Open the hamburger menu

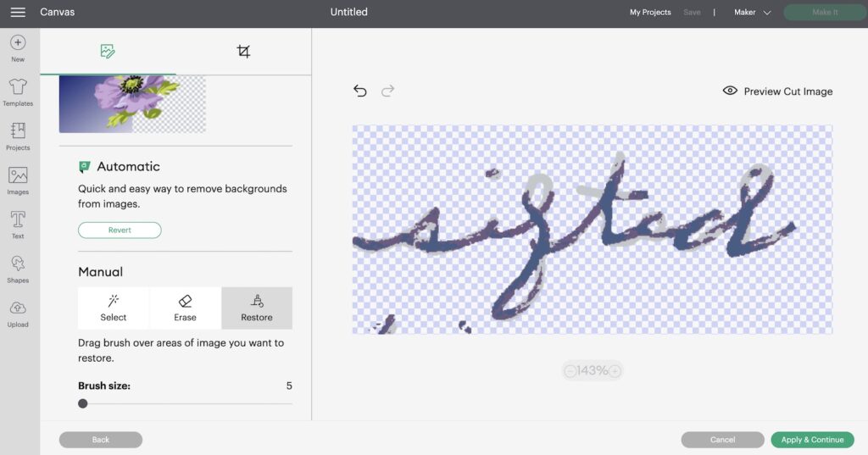(18, 12)
